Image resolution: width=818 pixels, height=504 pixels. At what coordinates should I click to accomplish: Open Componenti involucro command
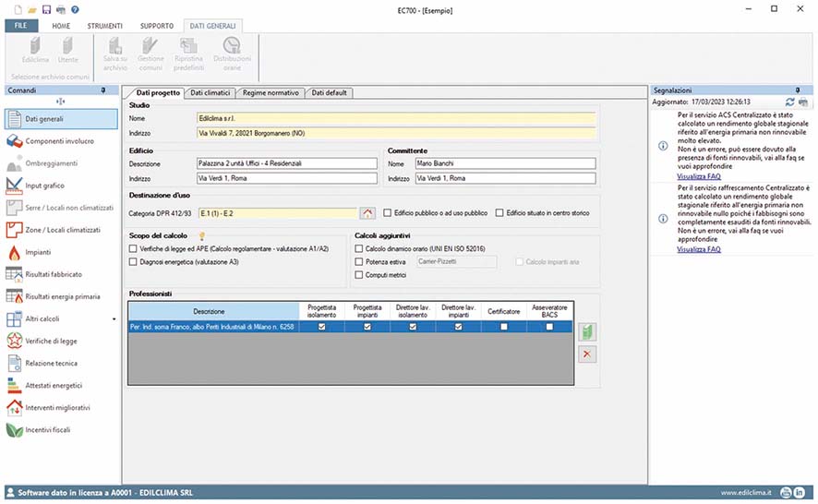pos(62,141)
